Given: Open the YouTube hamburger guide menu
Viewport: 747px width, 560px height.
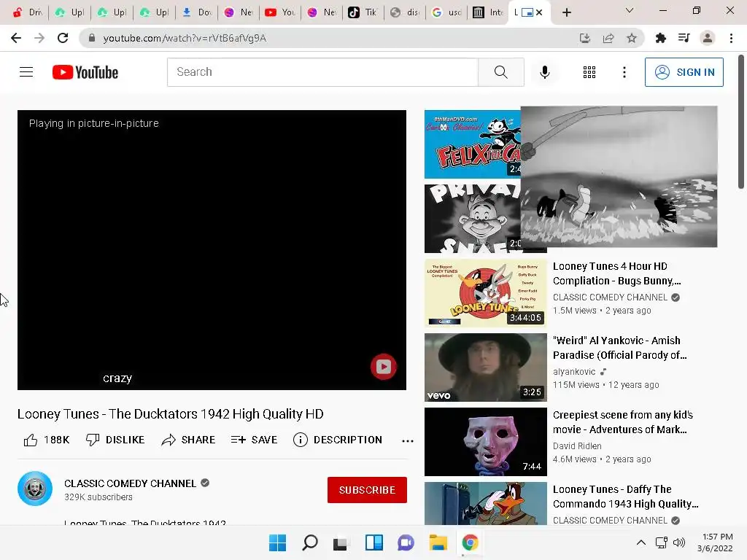Looking at the screenshot, I should click(26, 72).
